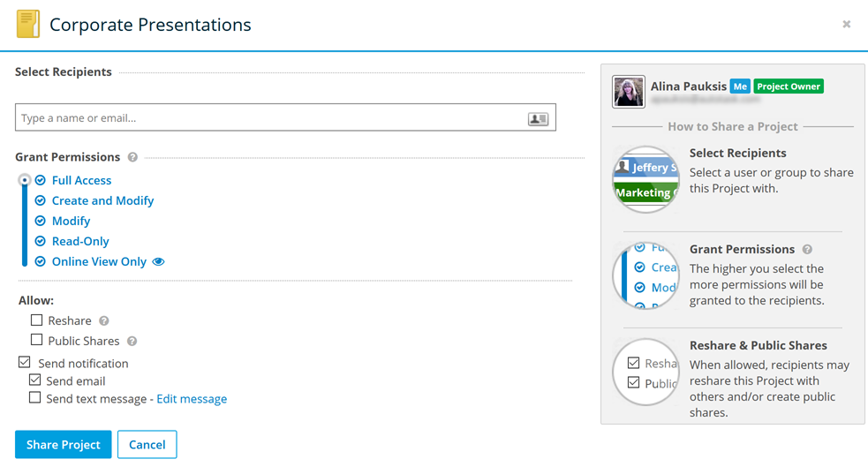Click help icon next to Grant Permissions heading
Screen dimensions: 868x474
coord(132,157)
